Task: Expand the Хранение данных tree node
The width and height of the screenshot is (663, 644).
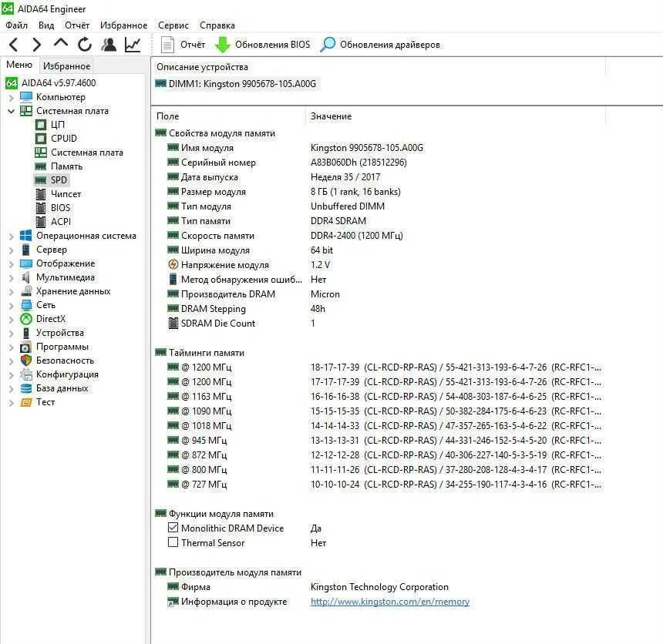Action: click(x=12, y=292)
